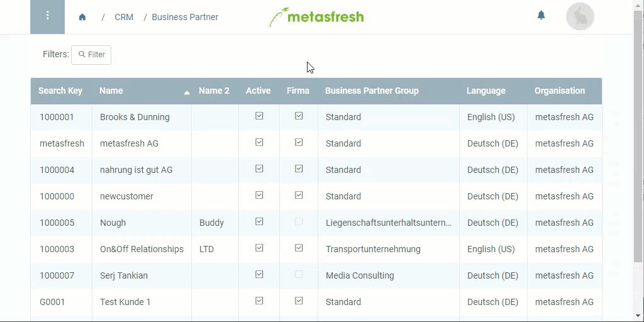Sort by Language column header
This screenshot has height=322, width=644.
click(x=486, y=91)
